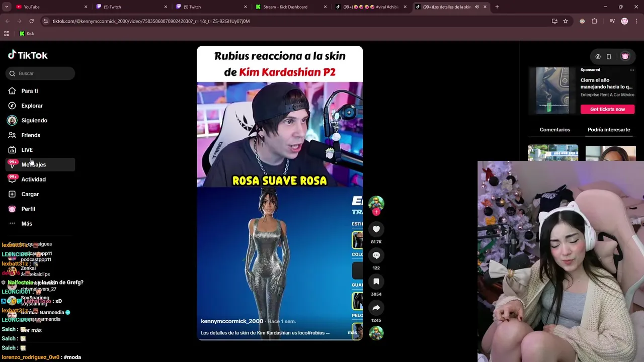Viewport: 644px width, 362px height.
Task: Open mobile app download icon
Action: pyautogui.click(x=608, y=56)
